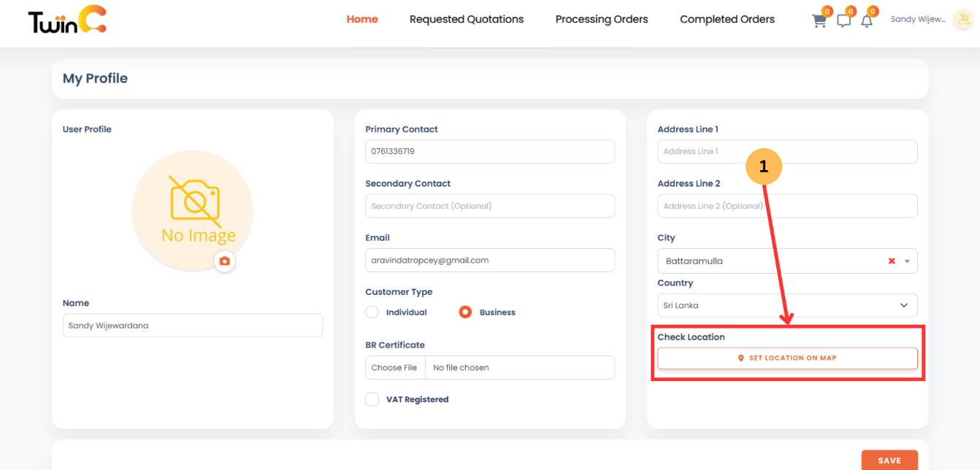Image resolution: width=980 pixels, height=470 pixels.
Task: Expand the City selection chevron
Action: 906,261
